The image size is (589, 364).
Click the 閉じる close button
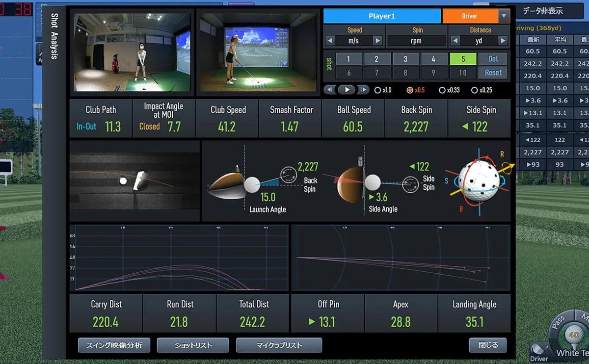click(488, 345)
